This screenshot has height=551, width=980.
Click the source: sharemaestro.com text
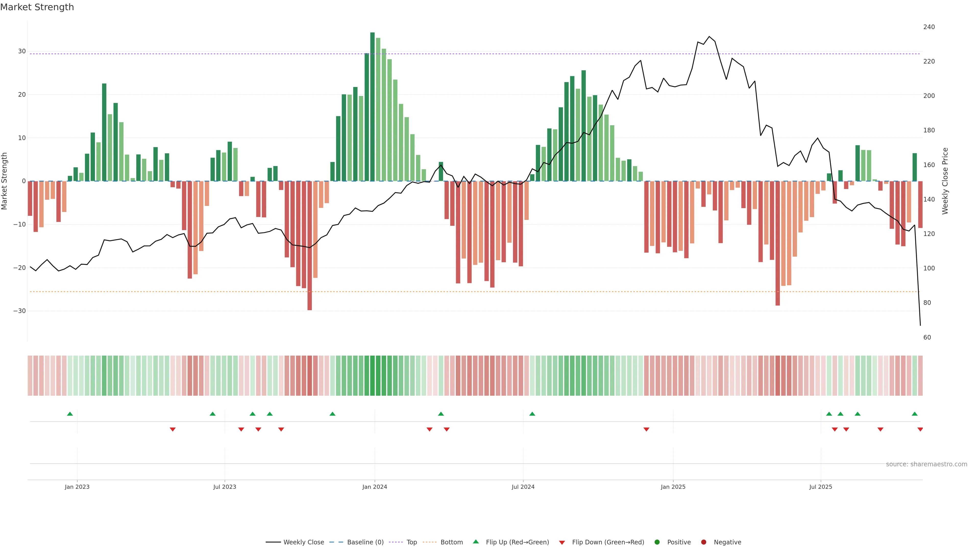[926, 464]
